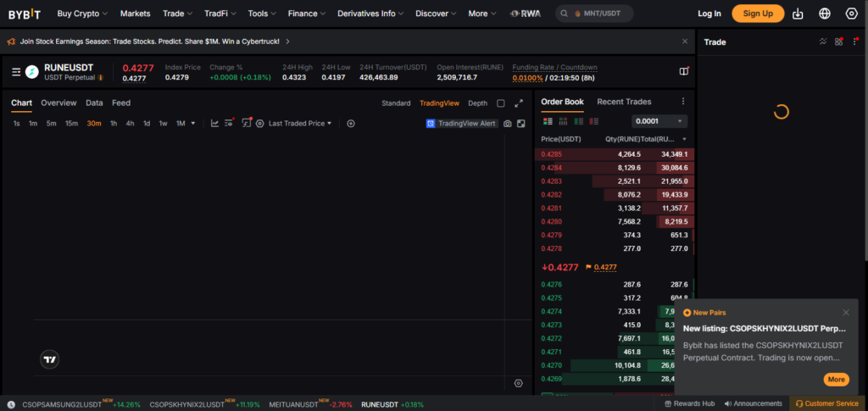Expand the Trade menu in top navigation
The width and height of the screenshot is (868, 411).
tap(178, 14)
